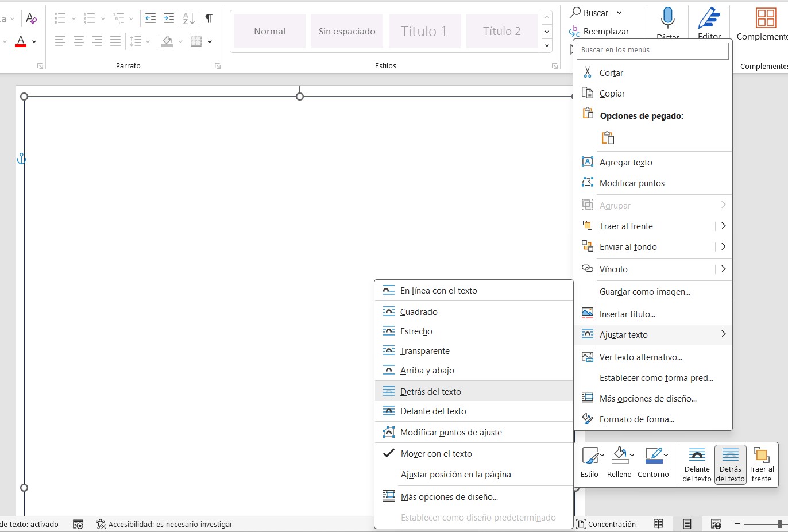This screenshot has width=788, height=532.
Task: Click the line spacing icon
Action: [x=136, y=41]
